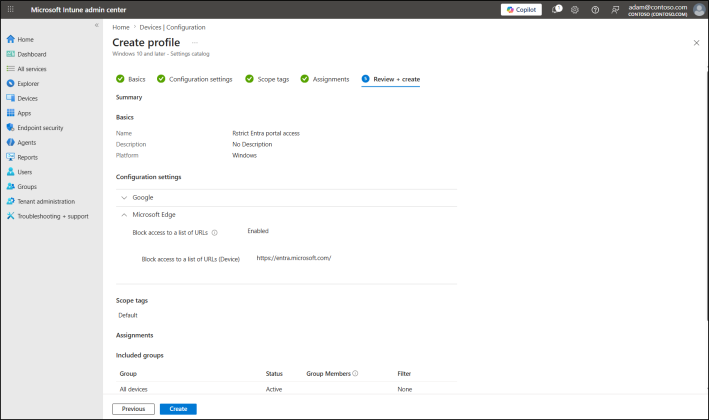Click the Agents icon in sidebar
The image size is (709, 420).
pyautogui.click(x=11, y=142)
